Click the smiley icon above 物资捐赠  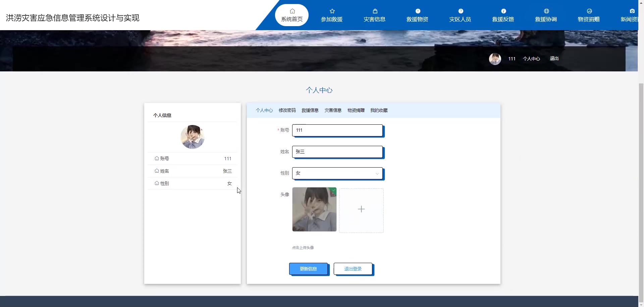tap(589, 11)
